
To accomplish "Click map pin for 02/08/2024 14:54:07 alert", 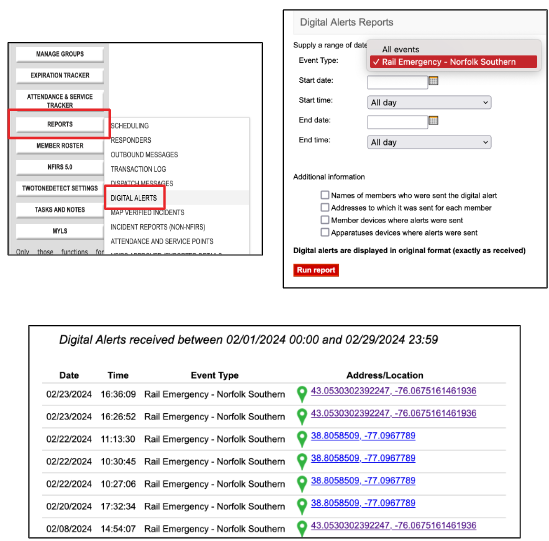I will (302, 529).
